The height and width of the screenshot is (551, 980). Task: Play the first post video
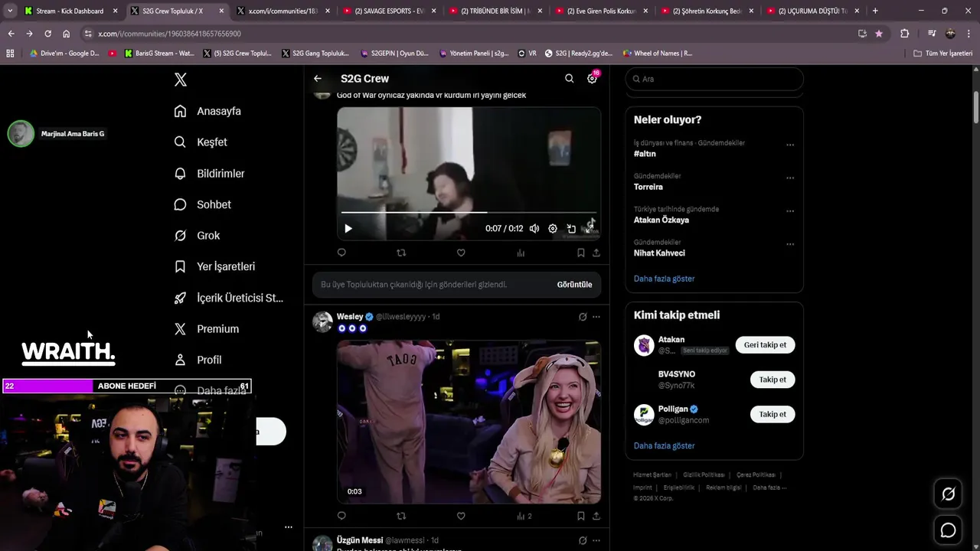(348, 229)
